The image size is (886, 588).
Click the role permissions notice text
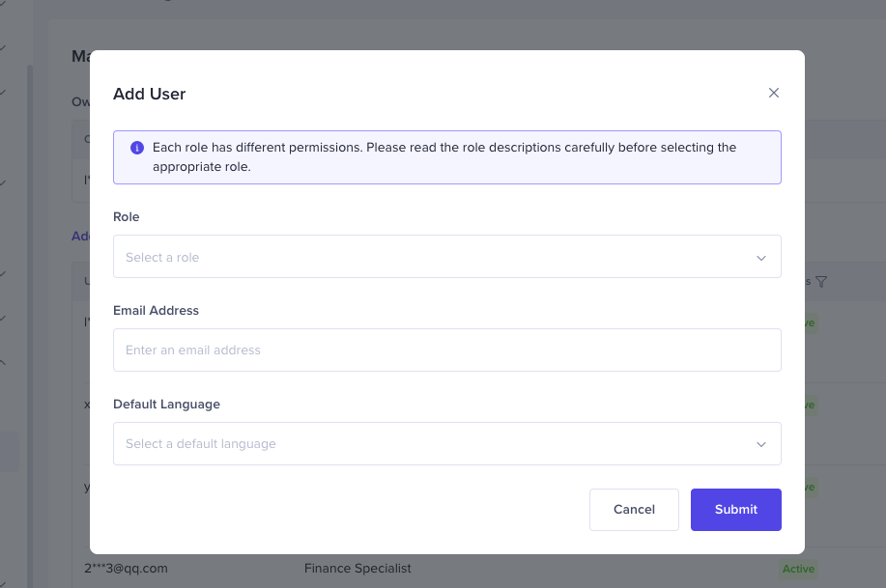coord(444,156)
